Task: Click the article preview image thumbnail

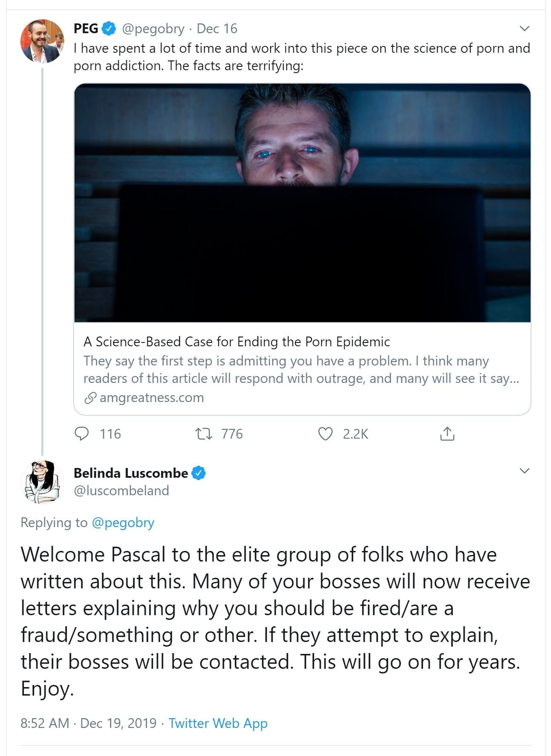Action: 302,203
